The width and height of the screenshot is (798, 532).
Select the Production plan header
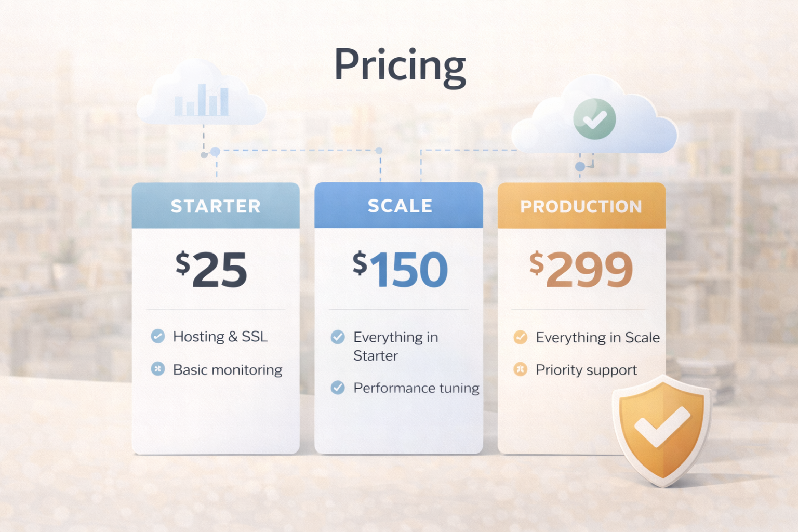coord(581,206)
